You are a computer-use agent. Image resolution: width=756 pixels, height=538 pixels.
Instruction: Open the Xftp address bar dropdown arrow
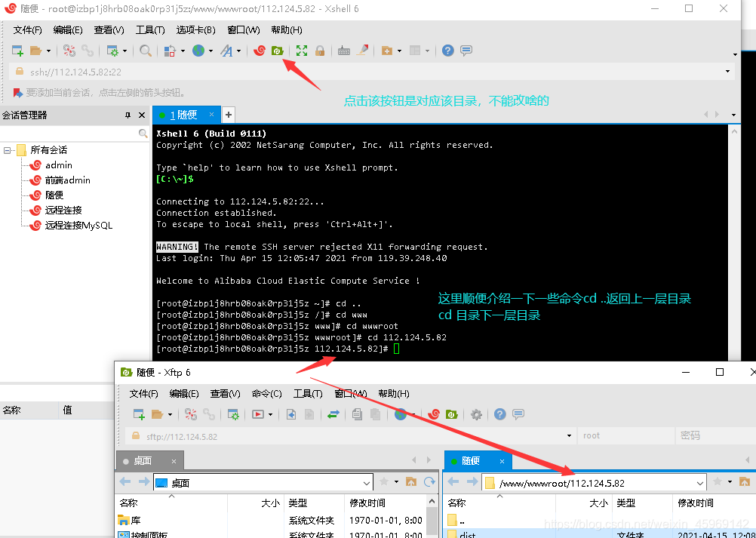(569, 436)
